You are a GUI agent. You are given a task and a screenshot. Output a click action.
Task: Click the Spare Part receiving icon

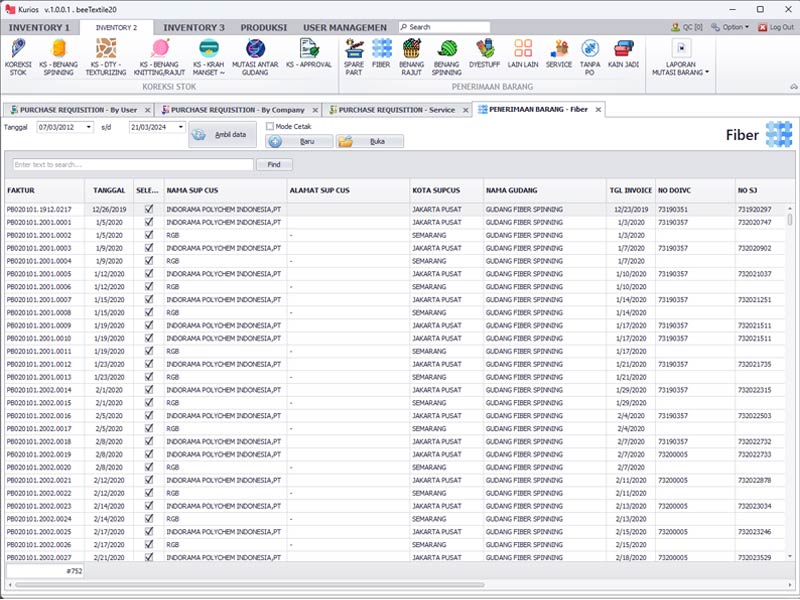tap(353, 52)
